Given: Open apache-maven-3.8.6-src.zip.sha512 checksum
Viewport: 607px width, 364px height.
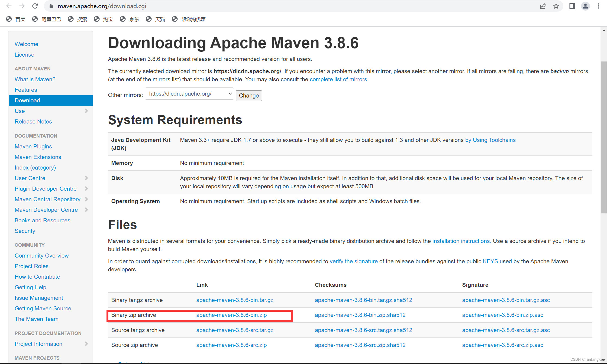Looking at the screenshot, I should pyautogui.click(x=360, y=345).
